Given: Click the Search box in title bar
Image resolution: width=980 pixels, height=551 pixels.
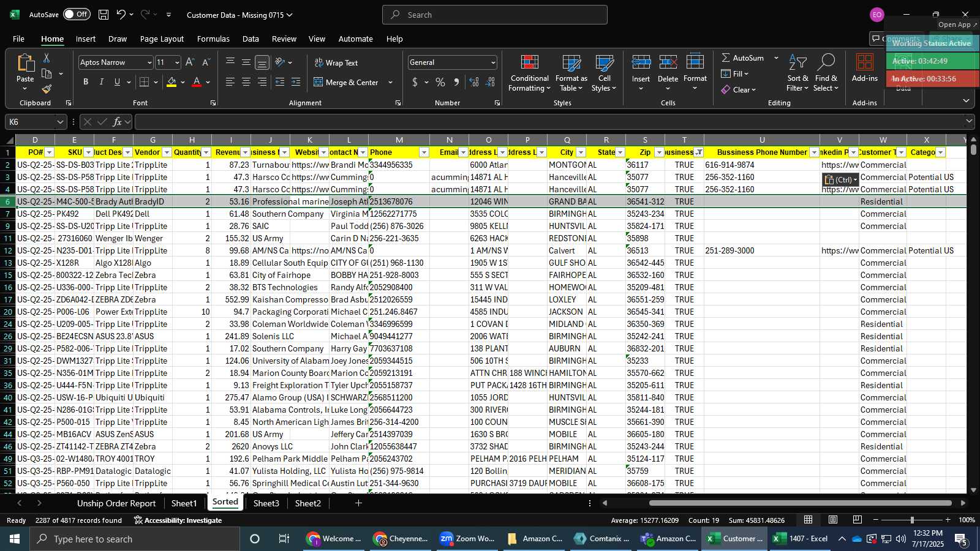Looking at the screenshot, I should (495, 15).
